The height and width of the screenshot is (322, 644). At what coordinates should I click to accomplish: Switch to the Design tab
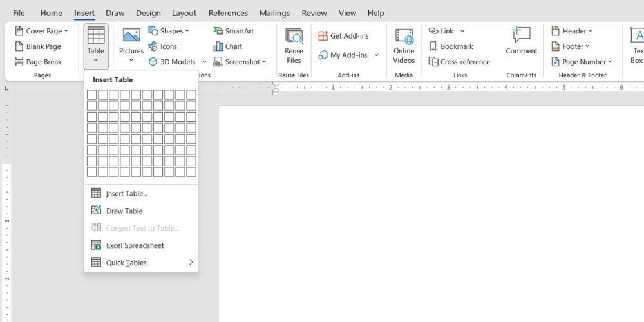click(148, 13)
